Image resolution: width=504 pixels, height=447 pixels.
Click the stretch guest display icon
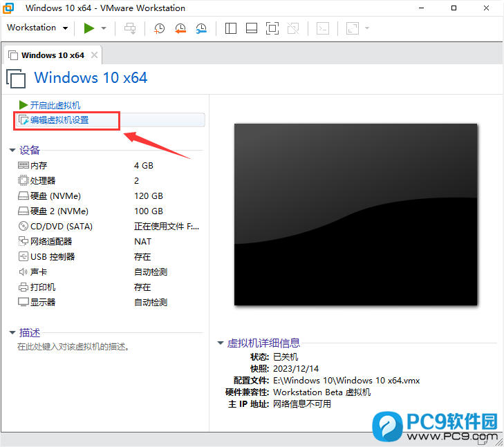(x=353, y=28)
